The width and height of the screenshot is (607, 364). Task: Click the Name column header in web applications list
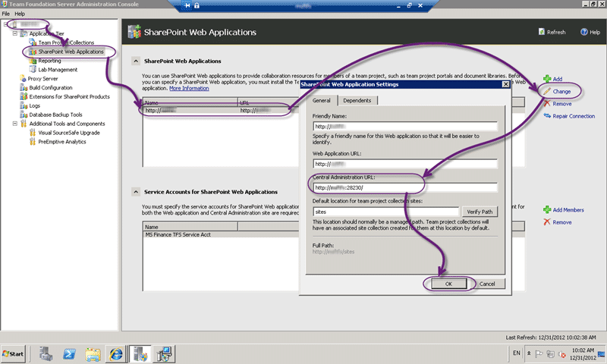tap(190, 102)
